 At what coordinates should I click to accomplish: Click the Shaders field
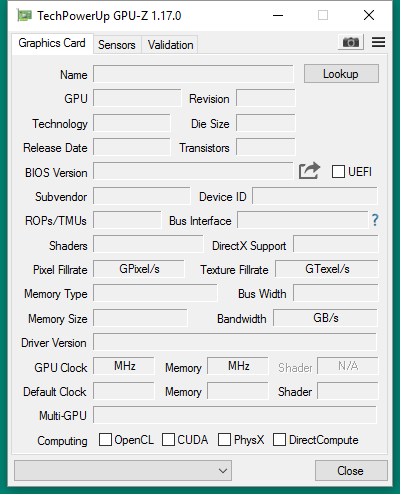(148, 244)
